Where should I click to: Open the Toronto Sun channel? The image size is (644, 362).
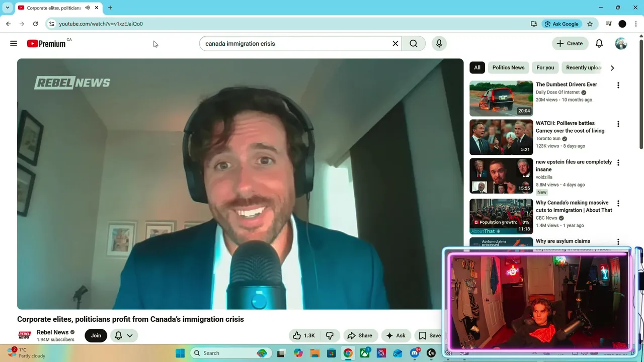point(548,139)
